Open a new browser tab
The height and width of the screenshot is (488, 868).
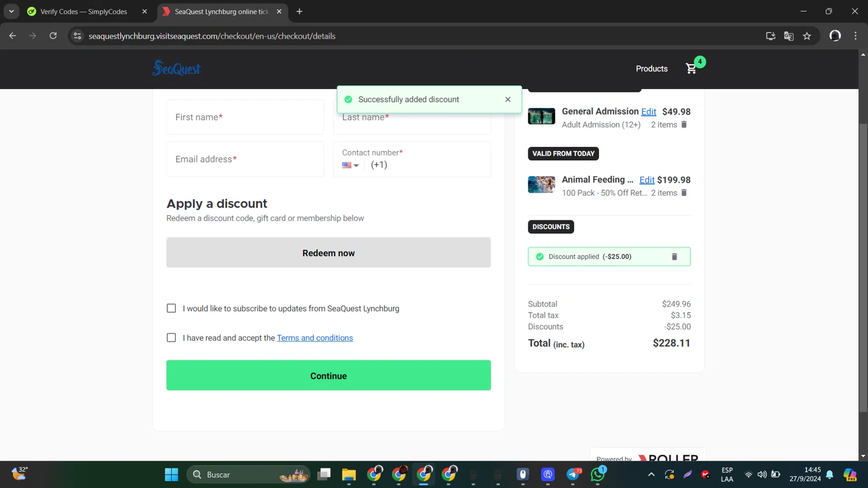[x=299, y=12]
